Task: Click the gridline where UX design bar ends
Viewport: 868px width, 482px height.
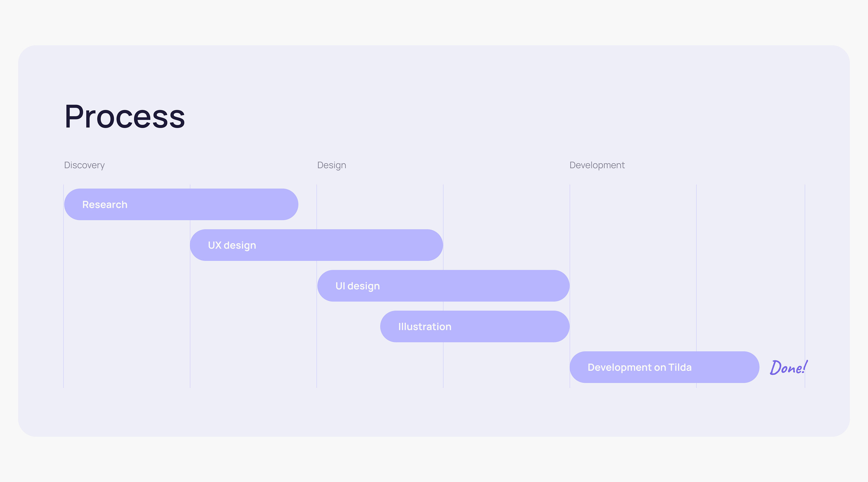Action: 443,209
